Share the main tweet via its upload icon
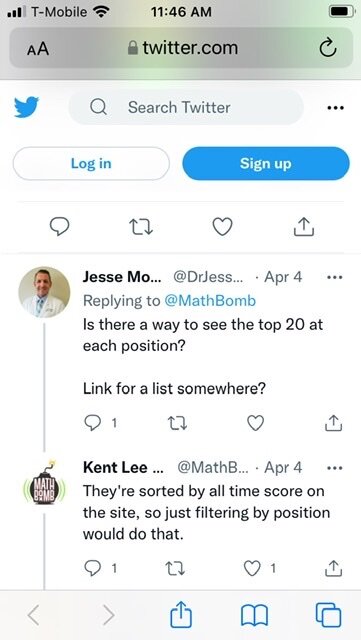This screenshot has width=361, height=640. pos(304,227)
